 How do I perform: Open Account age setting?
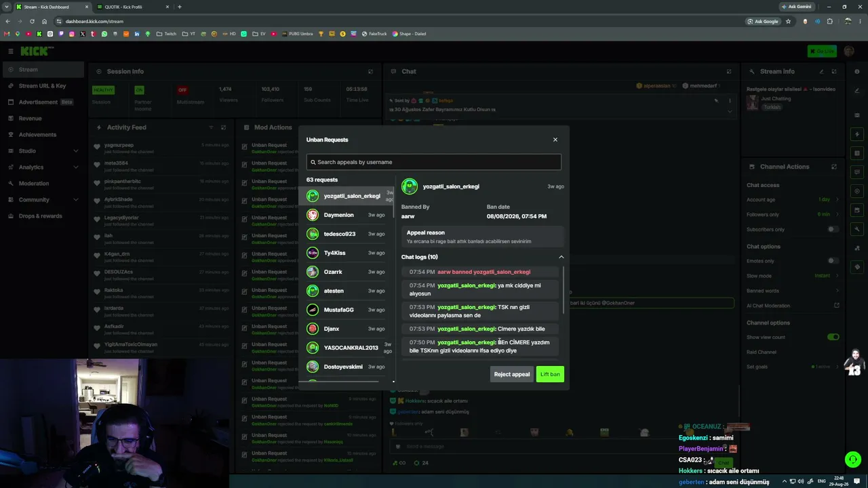pos(793,200)
